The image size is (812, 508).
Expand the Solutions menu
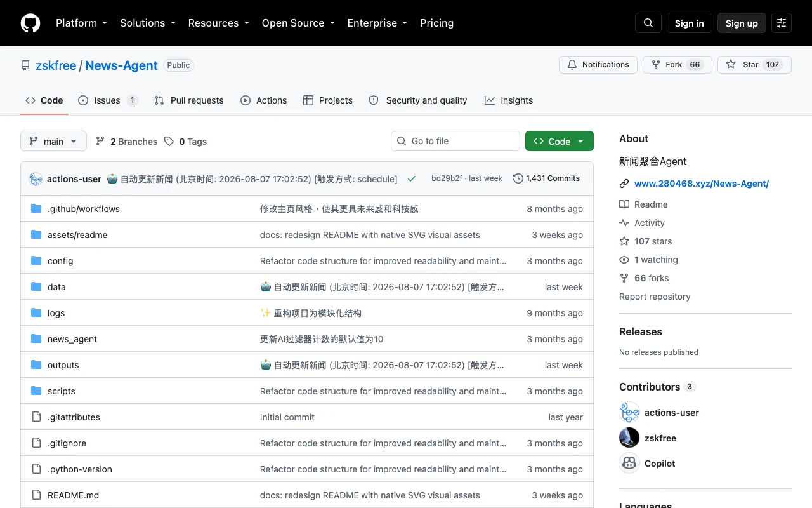(147, 23)
